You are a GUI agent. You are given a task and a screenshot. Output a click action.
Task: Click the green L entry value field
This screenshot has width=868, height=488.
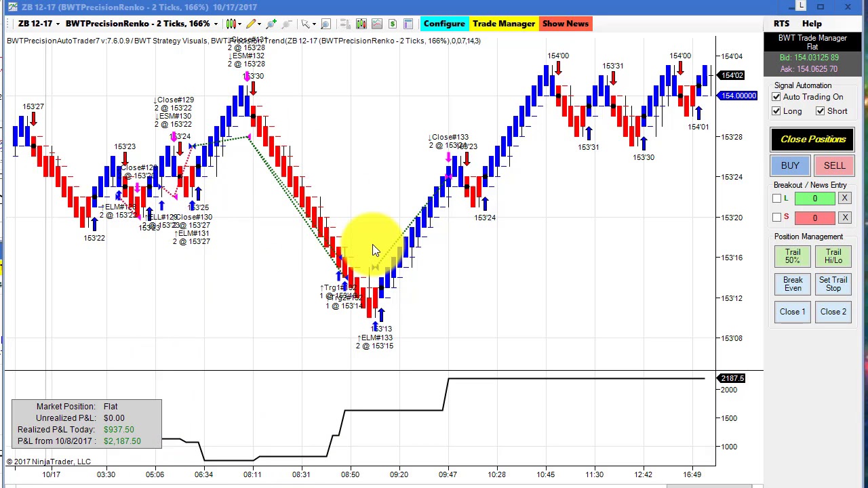[x=815, y=198]
